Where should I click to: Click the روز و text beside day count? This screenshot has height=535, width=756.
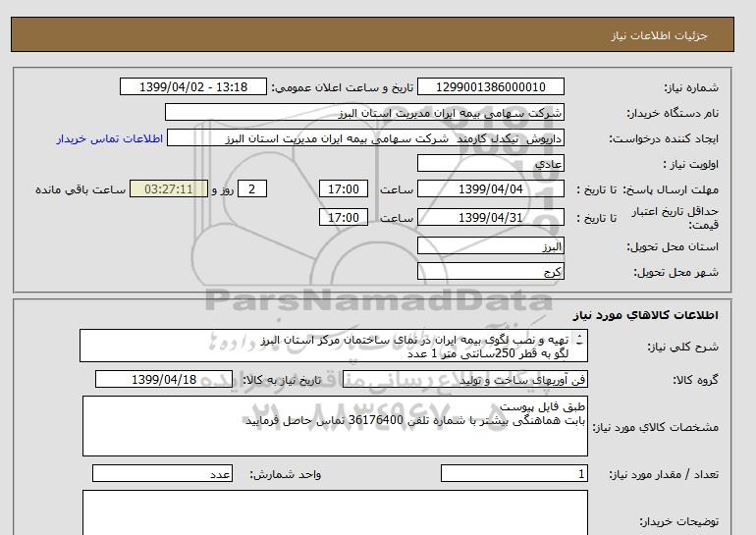point(223,189)
